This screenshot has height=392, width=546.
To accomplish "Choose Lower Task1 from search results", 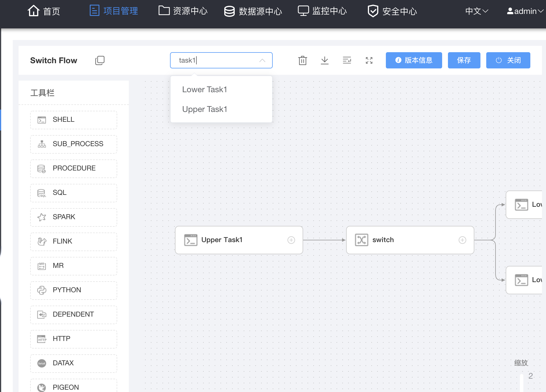I will pos(221,89).
